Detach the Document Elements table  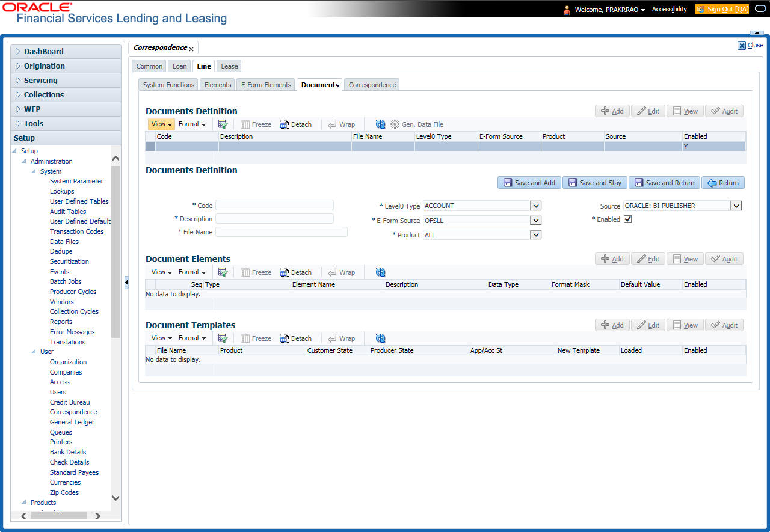pyautogui.click(x=295, y=272)
